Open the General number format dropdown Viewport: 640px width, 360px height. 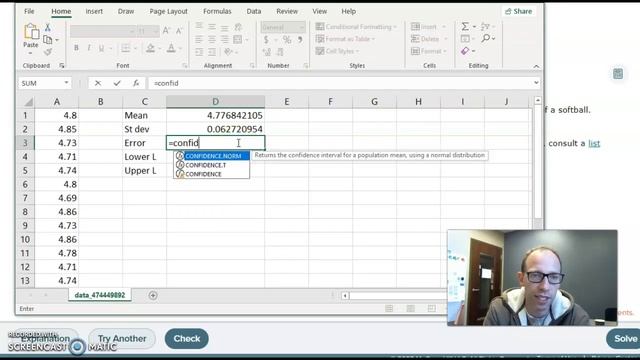tap(302, 27)
